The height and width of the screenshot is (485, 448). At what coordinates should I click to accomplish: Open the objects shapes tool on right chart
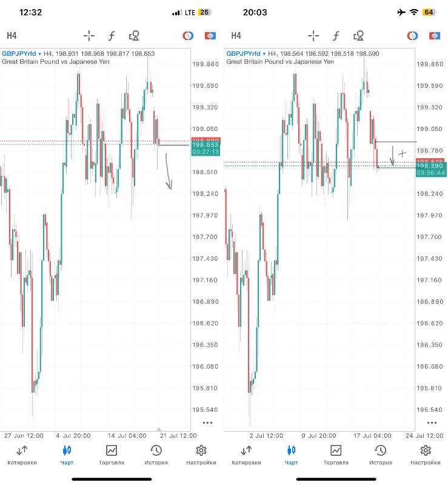[358, 36]
